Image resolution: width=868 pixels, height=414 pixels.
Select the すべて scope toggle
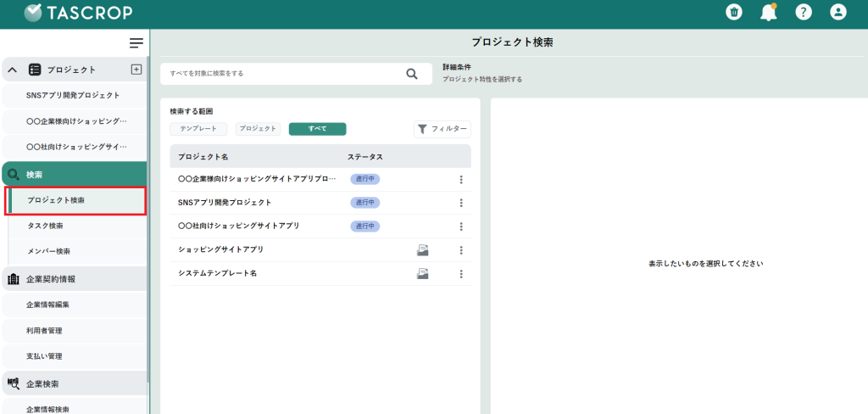pos(317,129)
